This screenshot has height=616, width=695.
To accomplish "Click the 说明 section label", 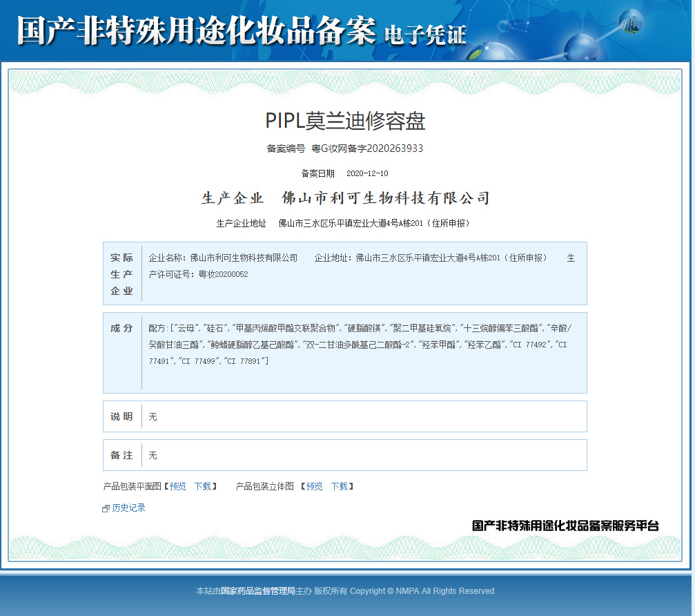I will click(x=122, y=416).
